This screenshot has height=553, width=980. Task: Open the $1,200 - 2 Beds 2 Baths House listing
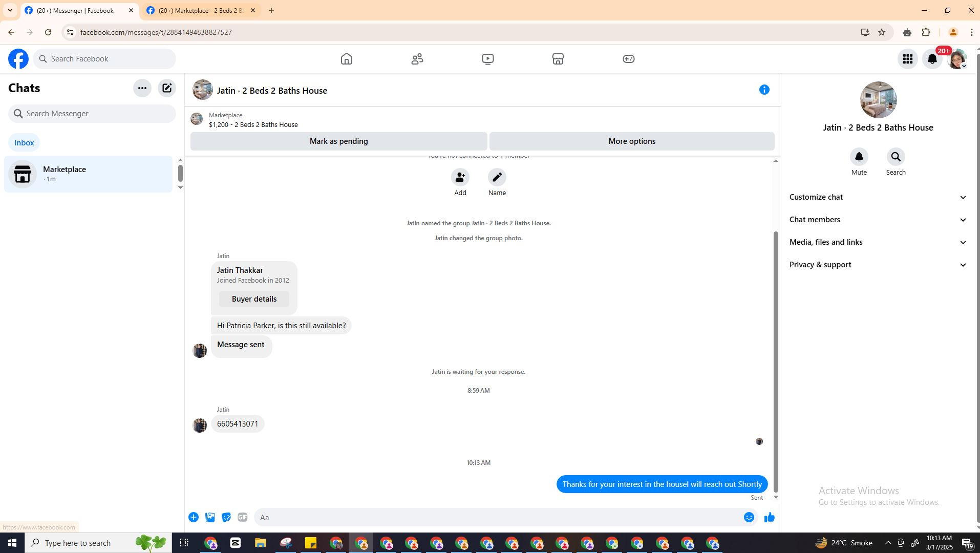coord(253,125)
